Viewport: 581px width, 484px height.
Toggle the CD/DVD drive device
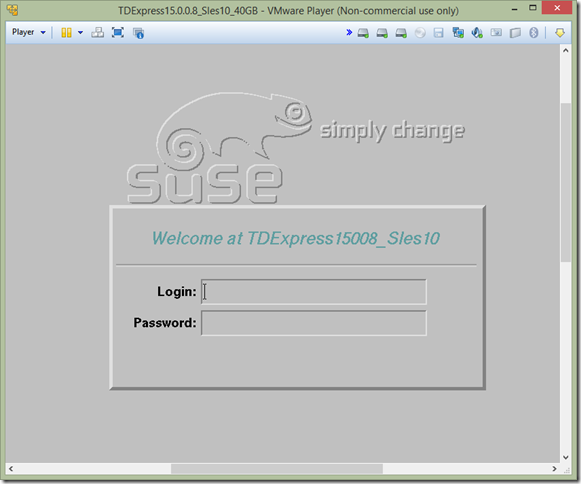click(420, 33)
